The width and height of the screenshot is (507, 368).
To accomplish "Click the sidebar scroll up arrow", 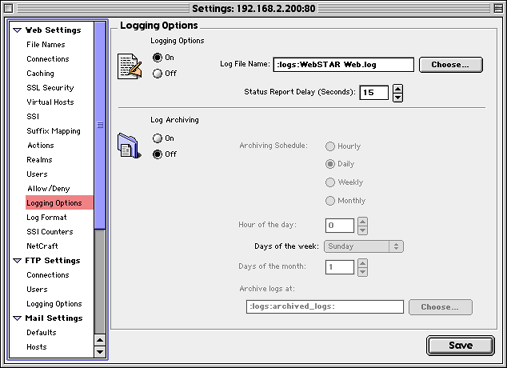I will [100, 340].
